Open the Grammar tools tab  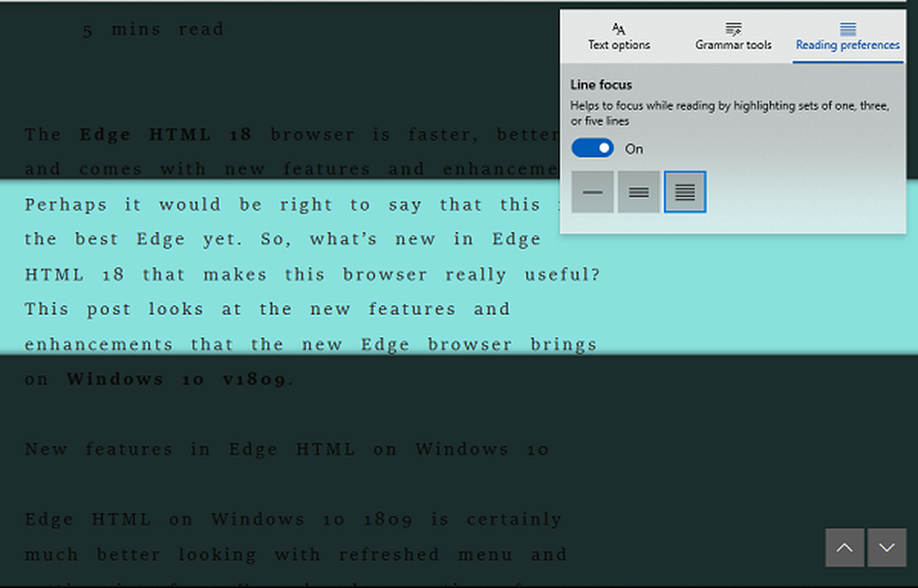(x=733, y=37)
